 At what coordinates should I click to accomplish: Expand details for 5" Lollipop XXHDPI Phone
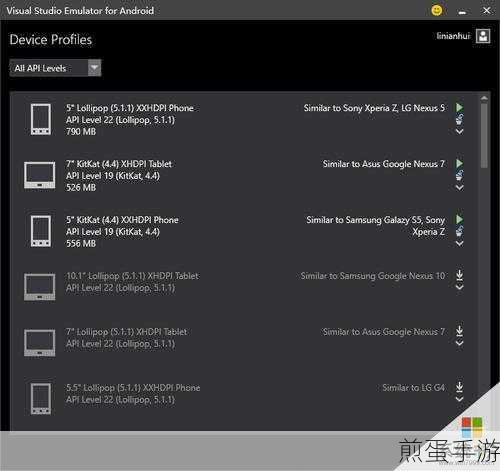pos(459,132)
